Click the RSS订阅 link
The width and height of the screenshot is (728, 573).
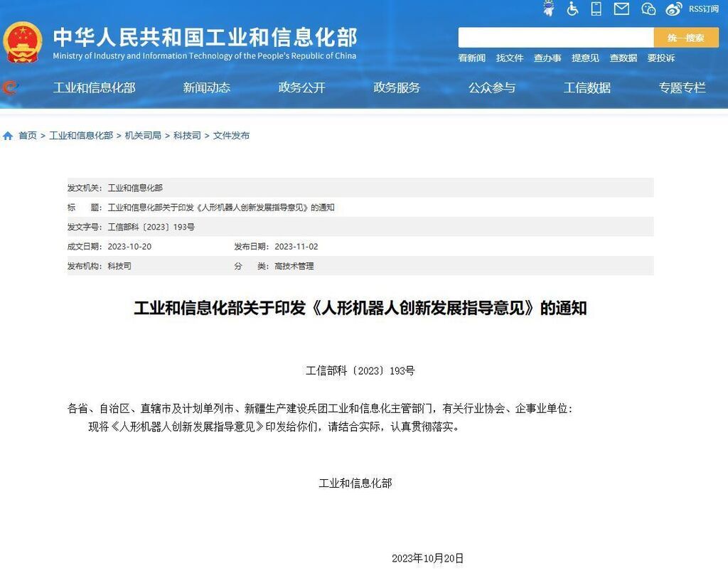click(x=703, y=9)
